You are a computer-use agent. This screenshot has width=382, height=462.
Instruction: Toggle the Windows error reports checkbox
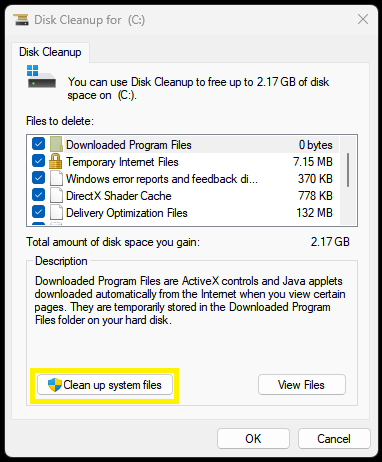pos(38,178)
